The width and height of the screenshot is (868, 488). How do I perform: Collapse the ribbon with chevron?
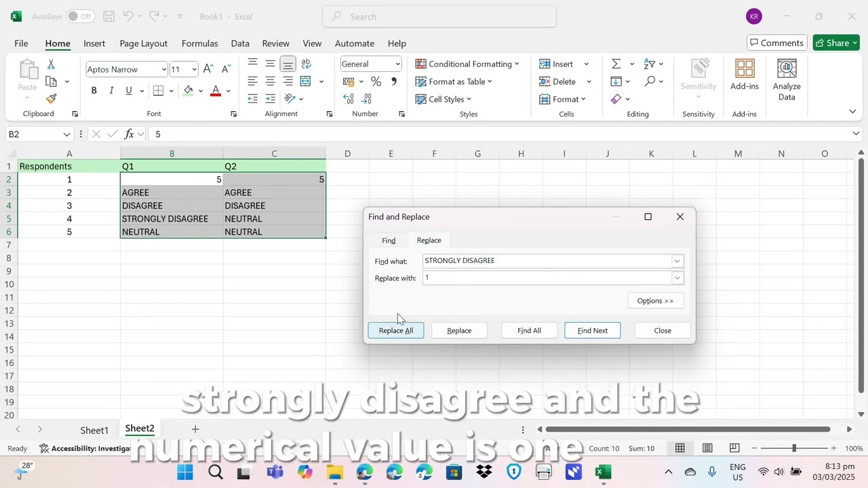coord(852,111)
